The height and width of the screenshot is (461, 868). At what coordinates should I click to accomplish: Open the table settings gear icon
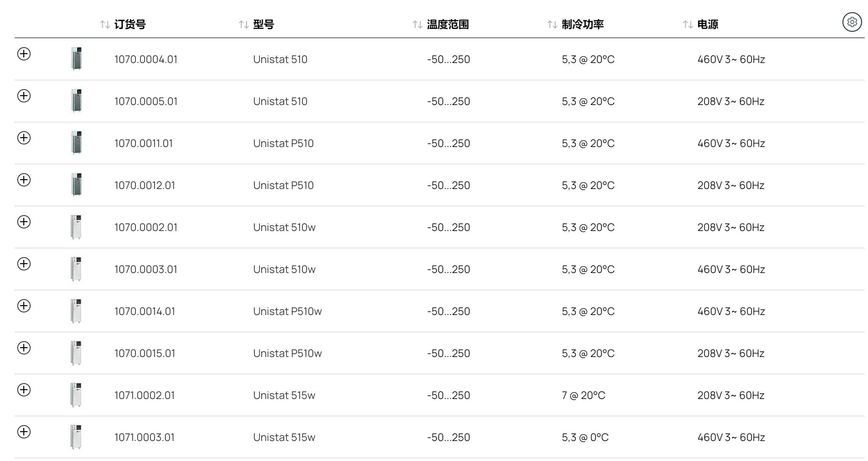coord(852,22)
